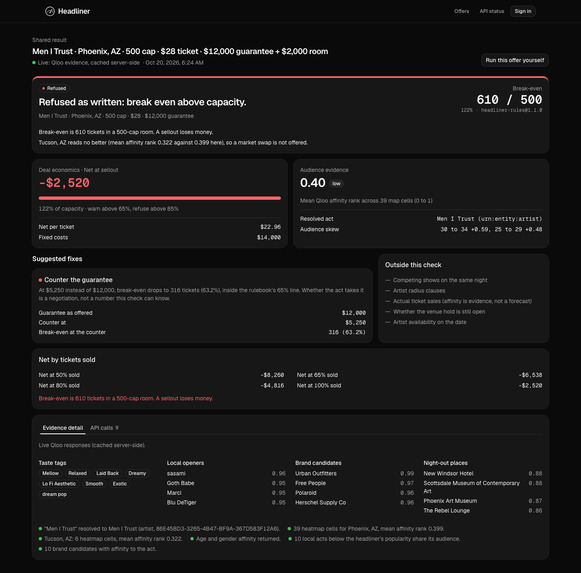Select the Lo Fi Aesthetic taste tag
The image size is (581, 573).
pyautogui.click(x=59, y=484)
